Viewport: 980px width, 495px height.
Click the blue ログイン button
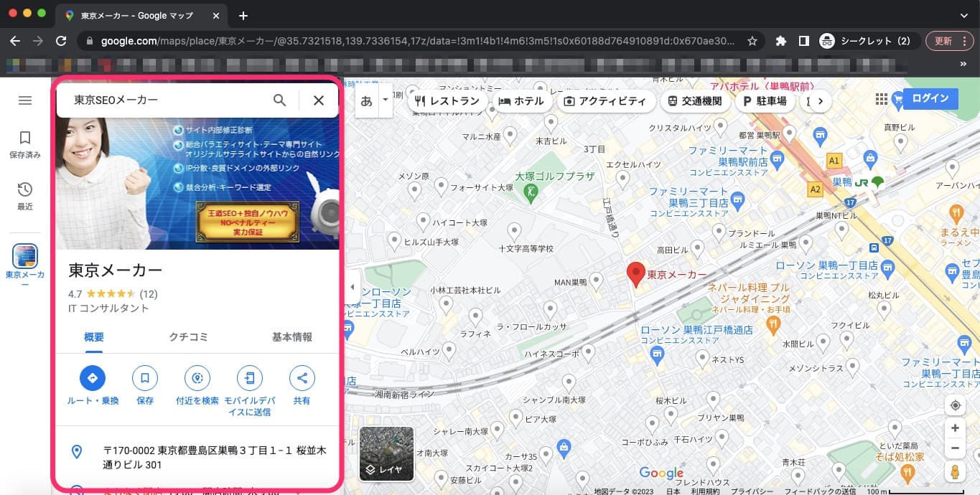(930, 99)
